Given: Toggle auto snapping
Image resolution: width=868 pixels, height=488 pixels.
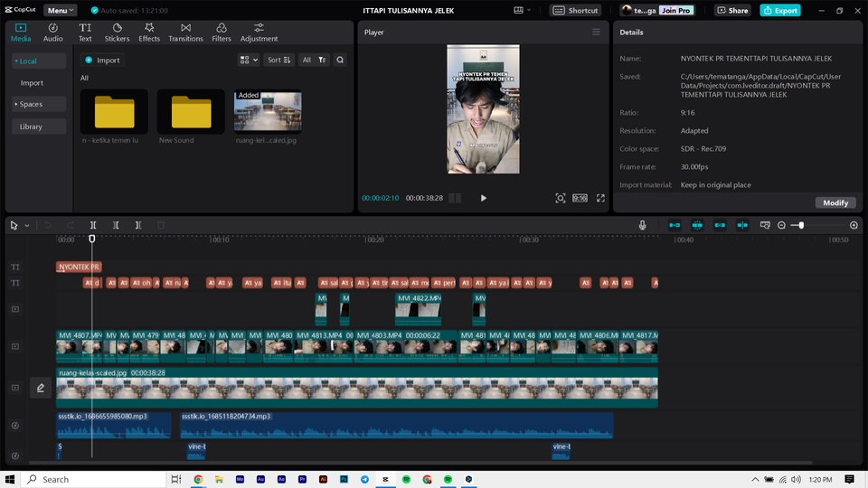Looking at the screenshot, I should [x=697, y=225].
